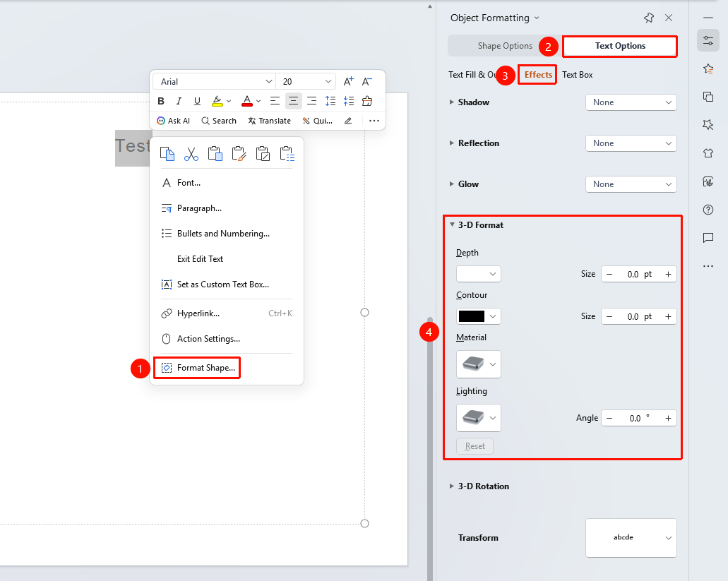Open Paragraph... from the context menu

pyautogui.click(x=200, y=208)
